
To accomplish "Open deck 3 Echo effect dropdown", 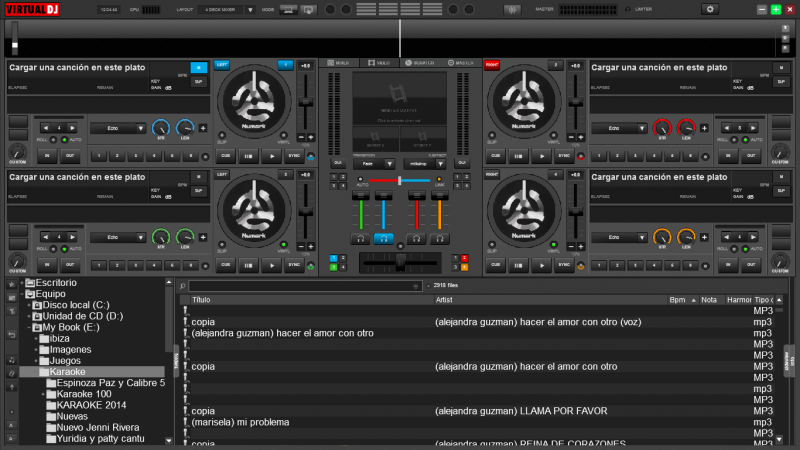I will [118, 237].
